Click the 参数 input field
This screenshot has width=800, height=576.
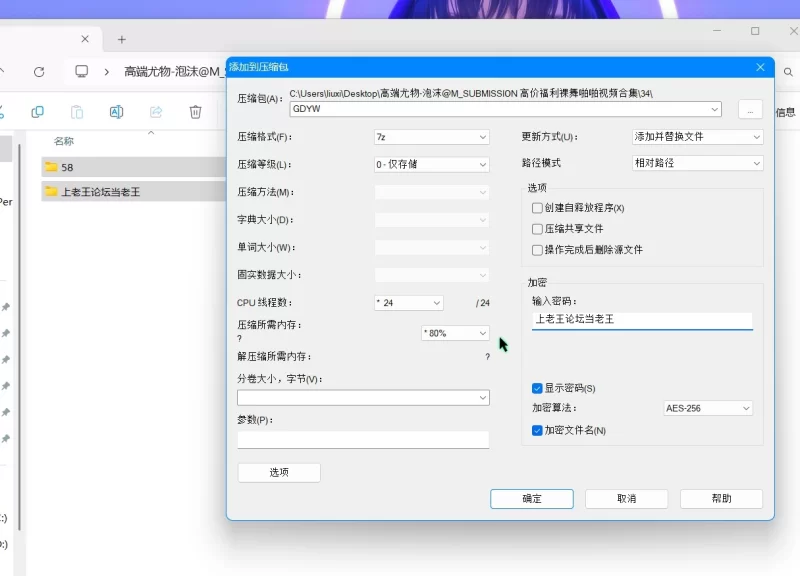(363, 440)
